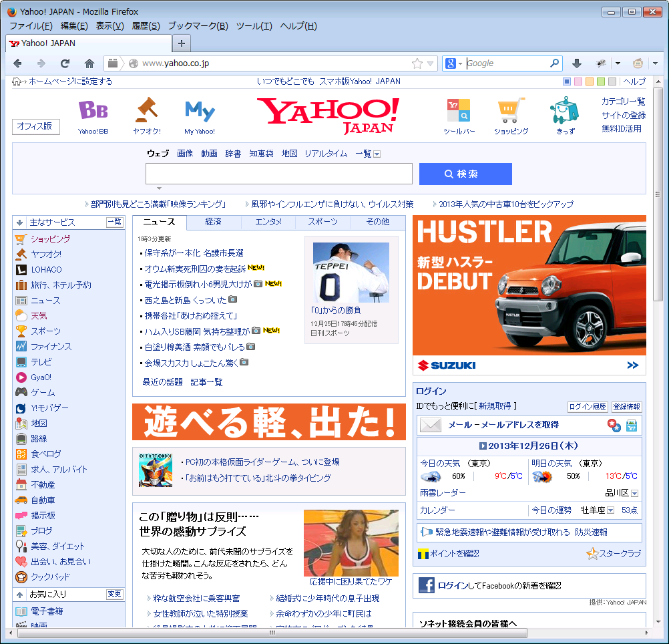Open the TEPPEI news photo thumbnail
This screenshot has width=669, height=644.
point(351,273)
